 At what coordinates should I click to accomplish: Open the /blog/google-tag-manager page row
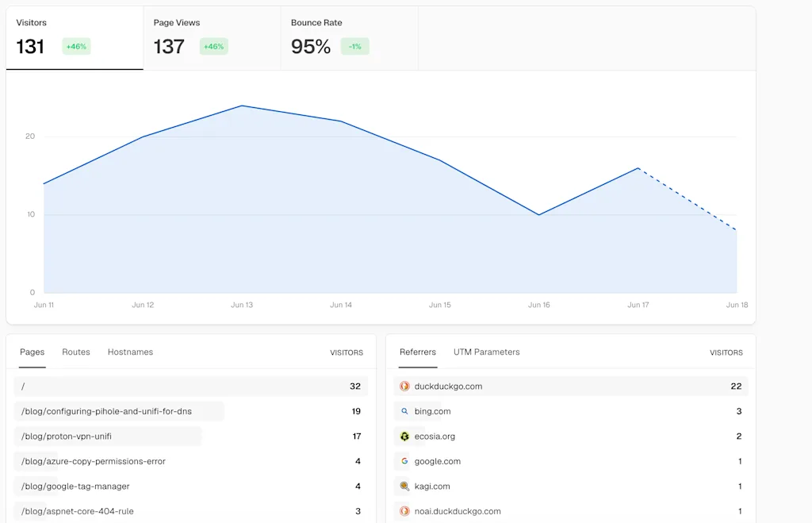coord(191,486)
